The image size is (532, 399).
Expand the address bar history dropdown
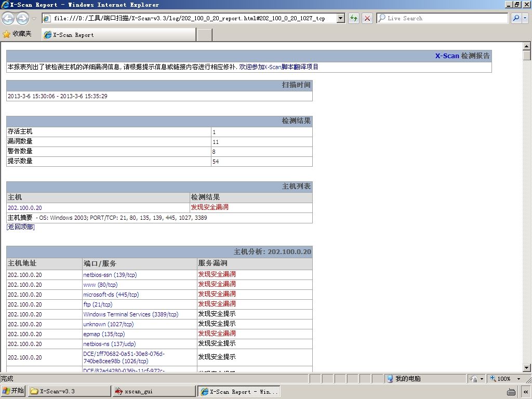click(x=341, y=18)
